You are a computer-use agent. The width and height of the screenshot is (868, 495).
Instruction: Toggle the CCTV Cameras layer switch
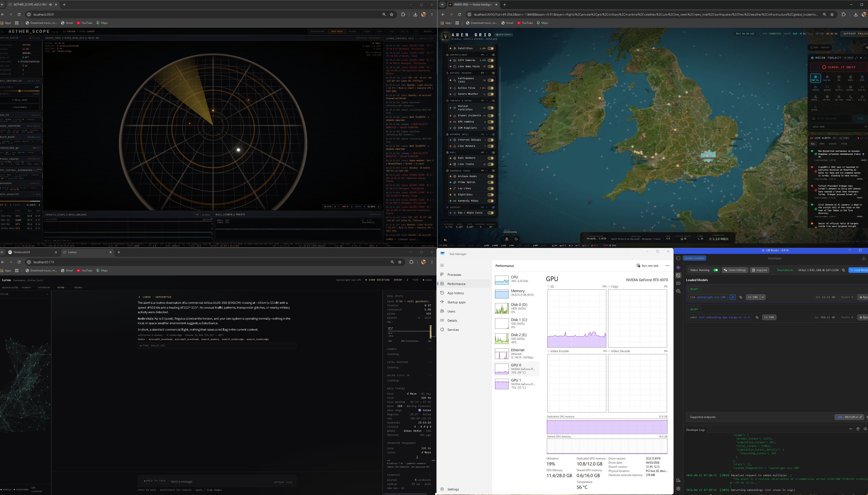490,60
